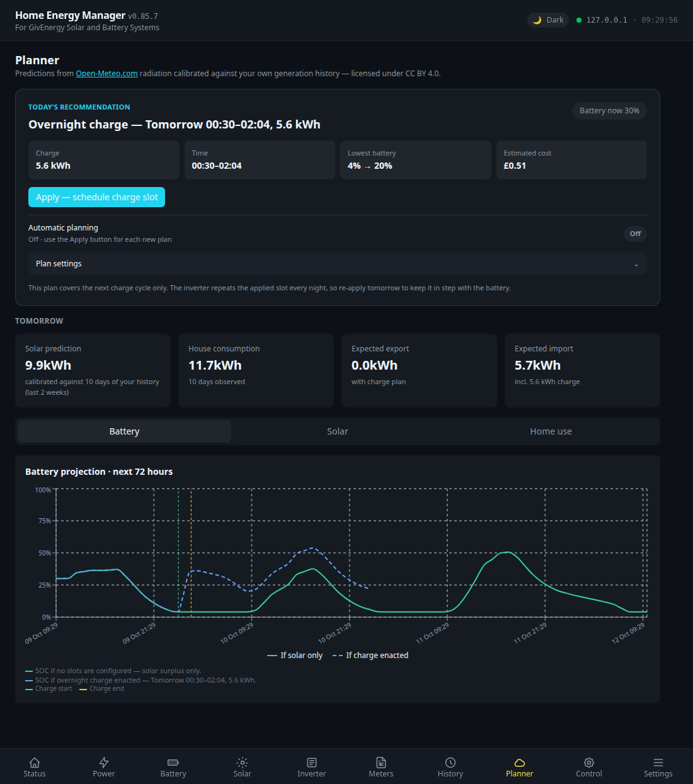Switch to the Battery chart tab
This screenshot has width=693, height=784.
[x=124, y=431]
